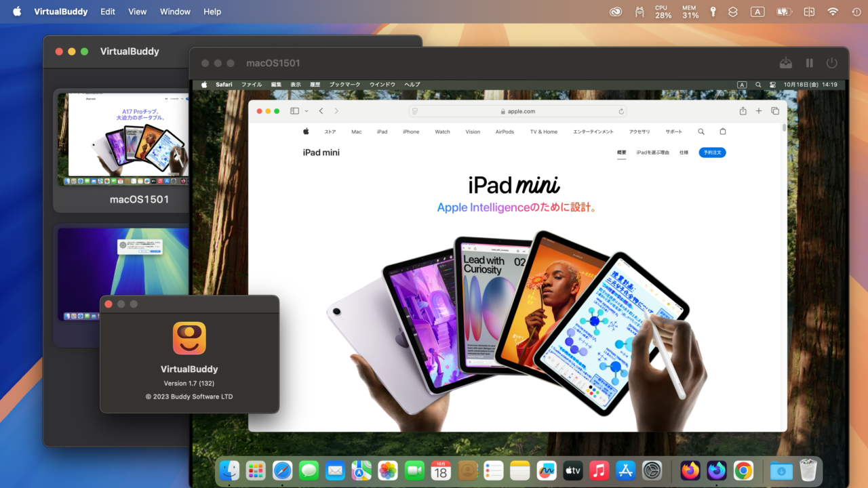Click iPad mini local nav title
Image resolution: width=868 pixels, height=488 pixels.
click(x=321, y=152)
